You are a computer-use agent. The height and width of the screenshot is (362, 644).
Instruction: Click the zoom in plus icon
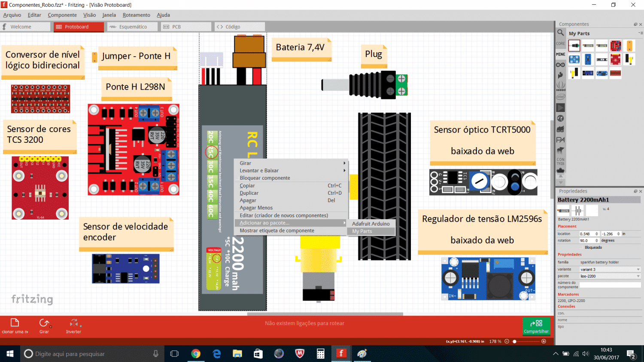(544, 341)
